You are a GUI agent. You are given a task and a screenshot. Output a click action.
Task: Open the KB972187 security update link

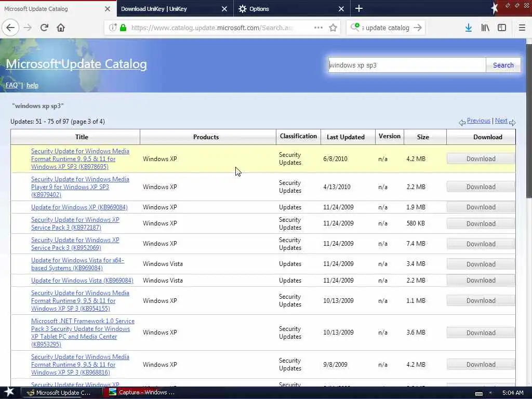coord(75,223)
